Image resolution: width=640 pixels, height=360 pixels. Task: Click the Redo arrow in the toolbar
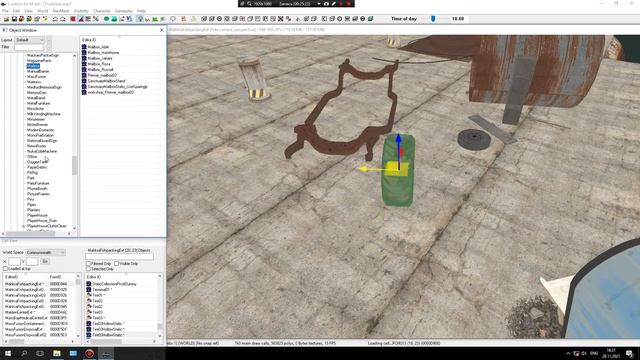62,19
